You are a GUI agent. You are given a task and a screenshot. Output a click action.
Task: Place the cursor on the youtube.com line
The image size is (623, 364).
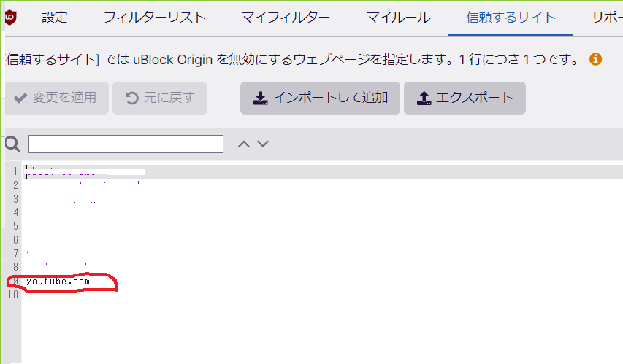tap(58, 282)
